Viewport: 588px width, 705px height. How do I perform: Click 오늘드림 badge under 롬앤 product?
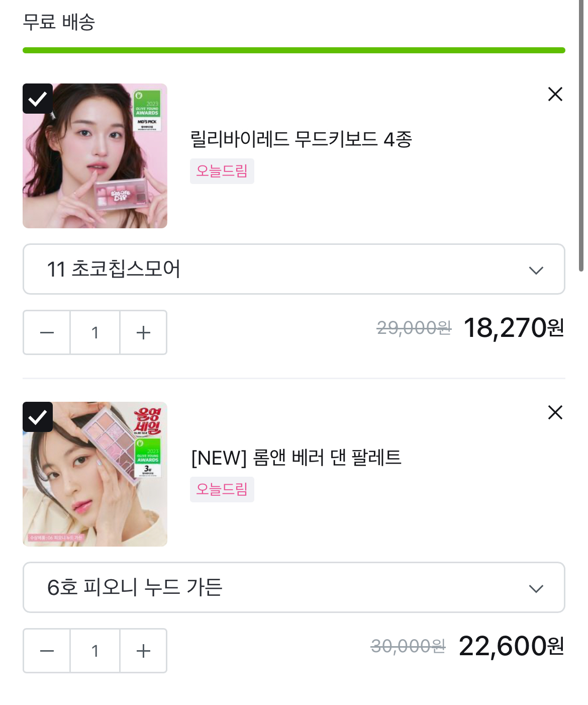coord(222,489)
